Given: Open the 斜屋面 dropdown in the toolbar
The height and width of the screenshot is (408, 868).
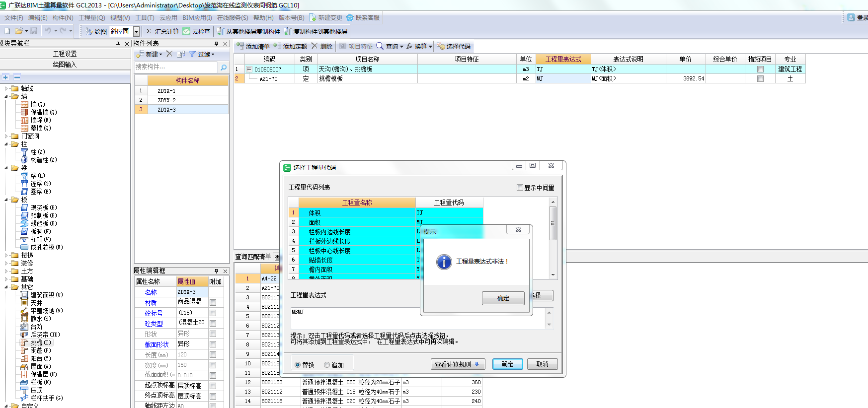Looking at the screenshot, I should [136, 31].
